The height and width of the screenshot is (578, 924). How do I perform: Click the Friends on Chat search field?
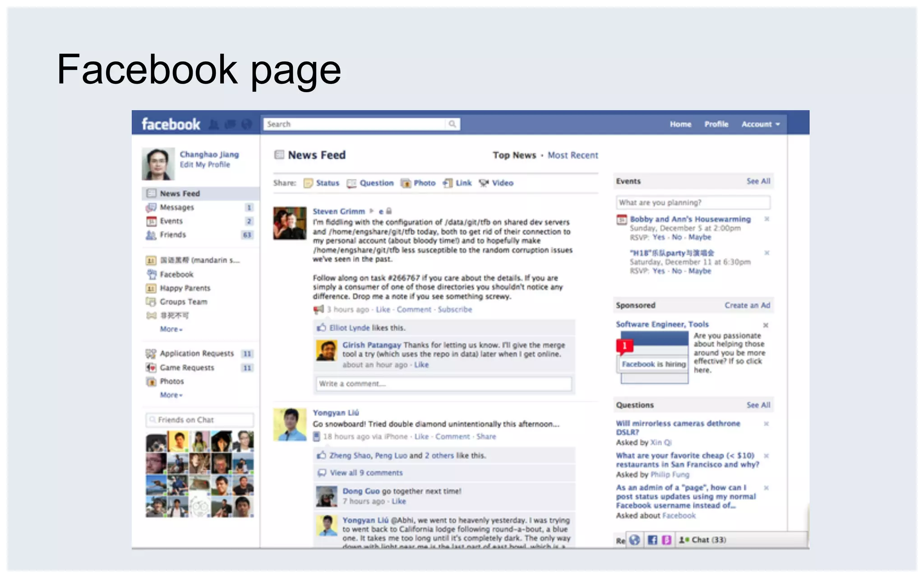click(199, 420)
